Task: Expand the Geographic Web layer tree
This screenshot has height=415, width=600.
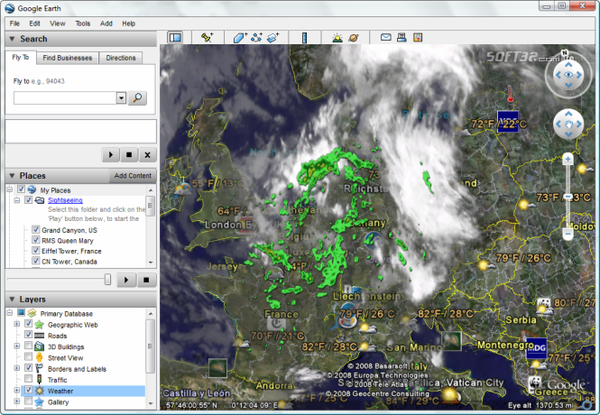Action: click(x=16, y=325)
